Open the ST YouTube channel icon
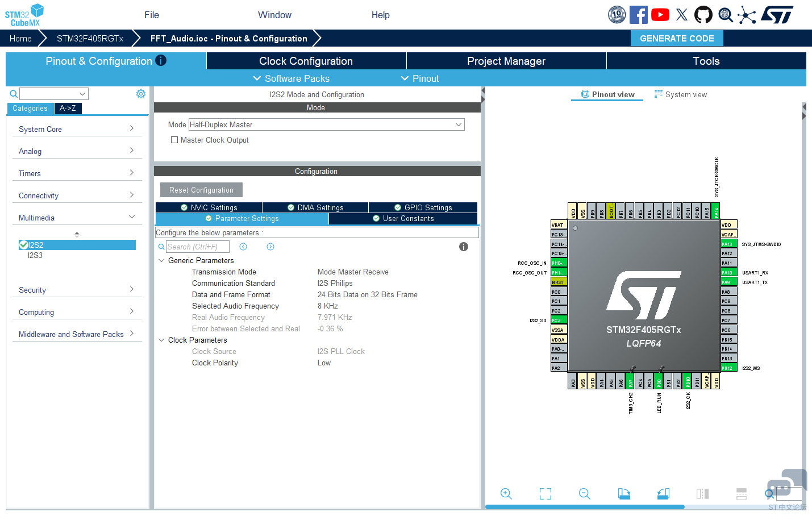812x516 pixels. pos(660,15)
